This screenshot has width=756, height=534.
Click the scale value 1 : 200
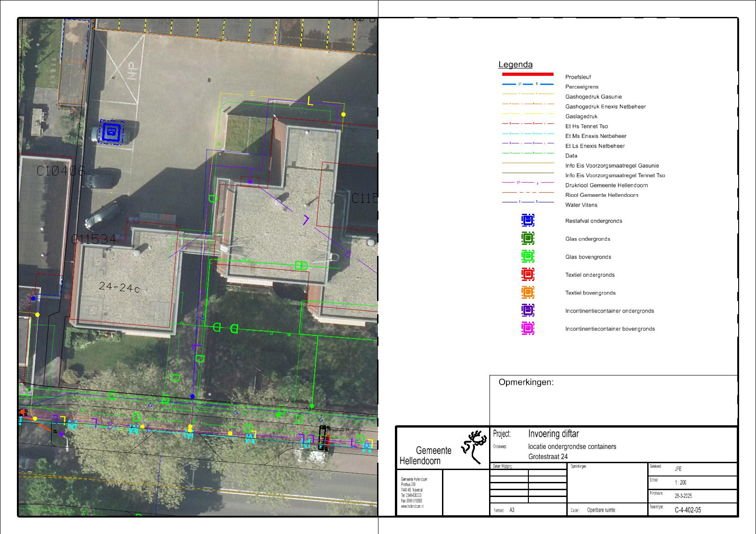(680, 483)
